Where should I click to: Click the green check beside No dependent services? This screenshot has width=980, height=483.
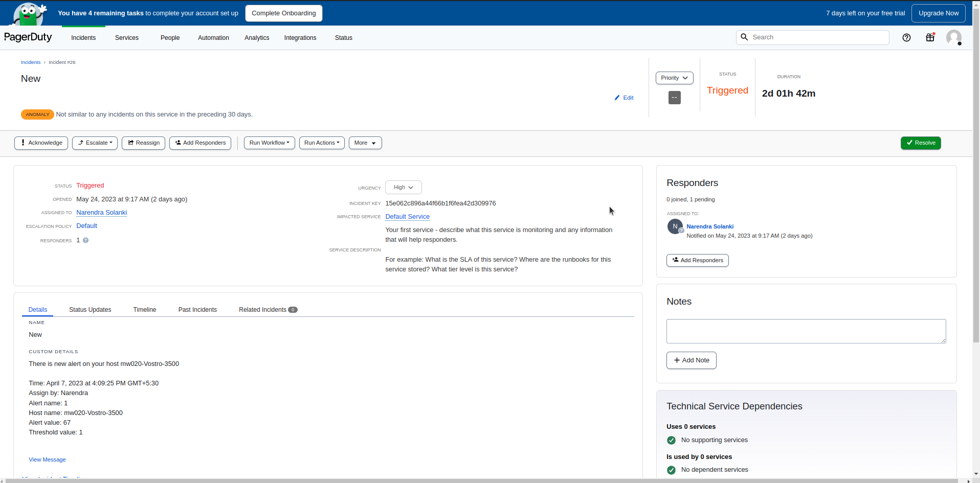671,470
